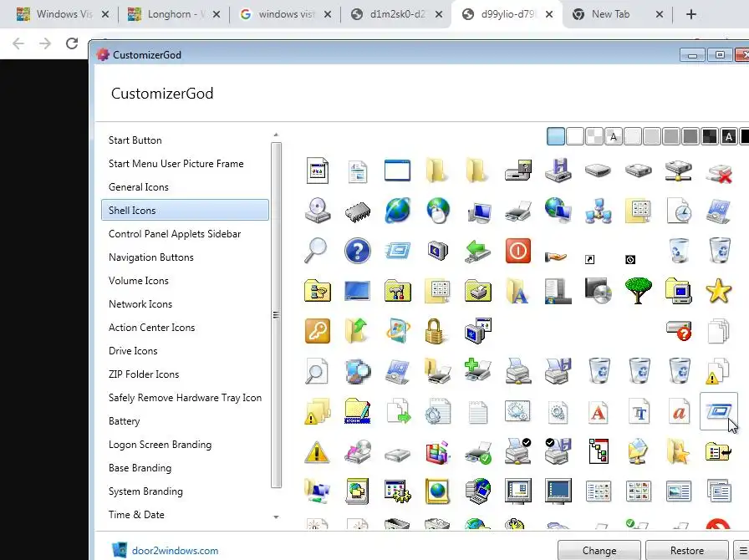Select the blue question mark help icon

click(x=357, y=251)
